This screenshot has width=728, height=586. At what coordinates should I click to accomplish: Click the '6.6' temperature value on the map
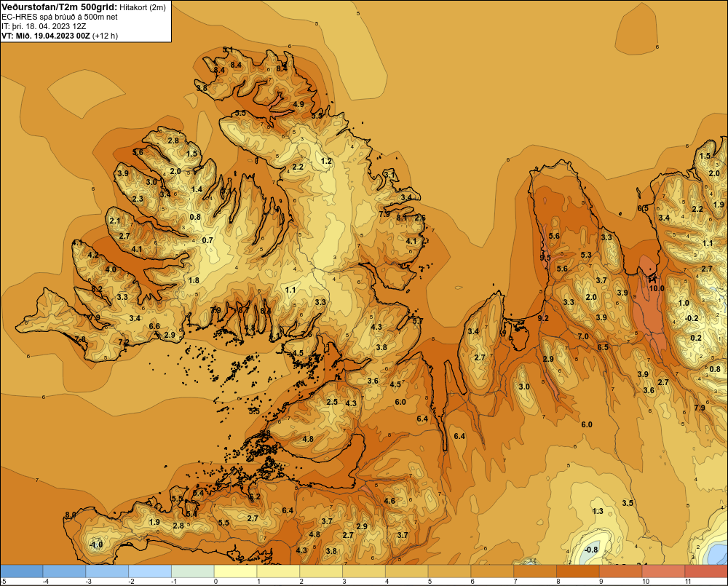(x=154, y=326)
